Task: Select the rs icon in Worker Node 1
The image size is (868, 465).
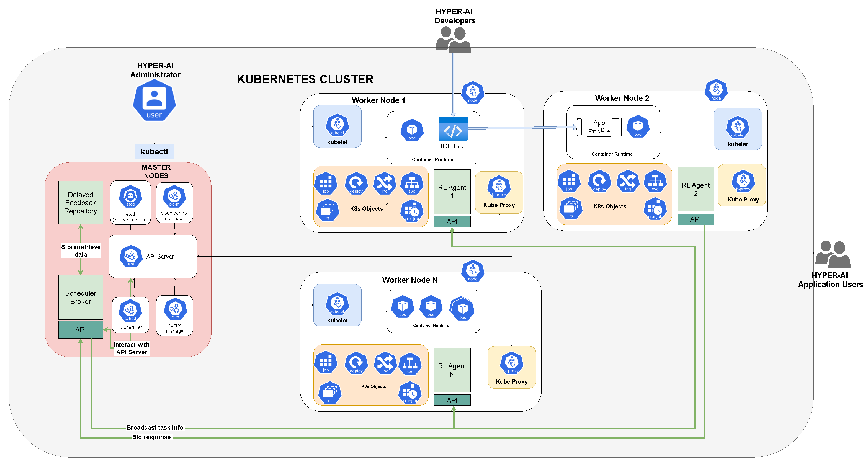Action: pos(328,210)
